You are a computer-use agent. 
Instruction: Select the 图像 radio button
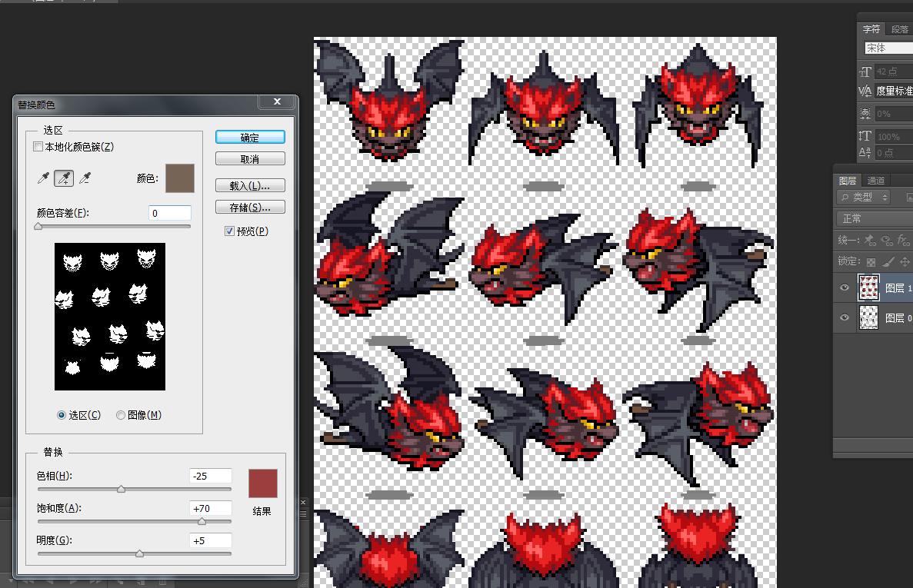[x=121, y=415]
